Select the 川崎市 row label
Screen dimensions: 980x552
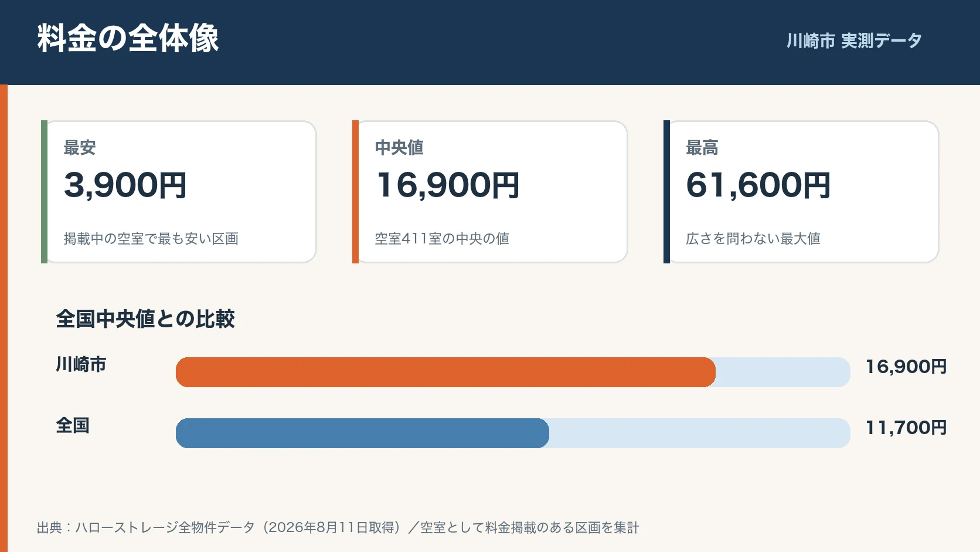[81, 364]
